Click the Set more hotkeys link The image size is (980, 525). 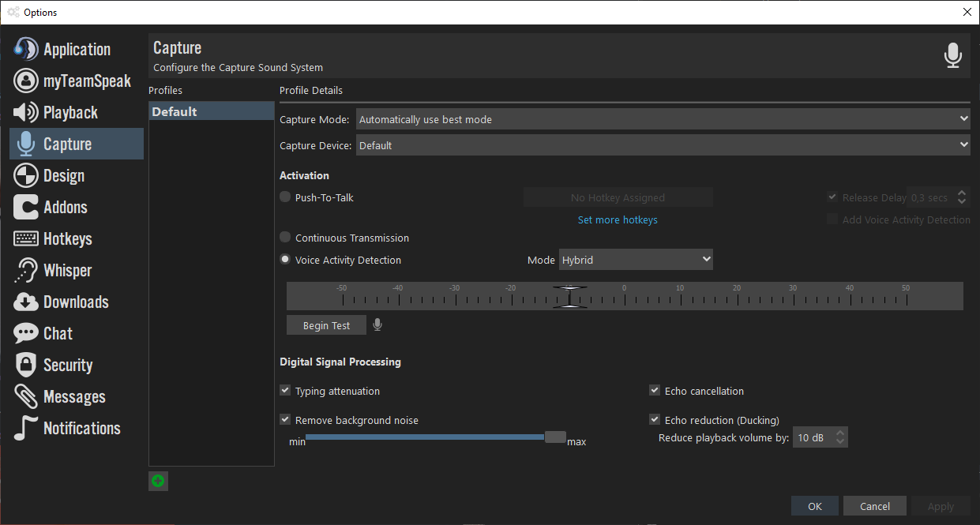(x=618, y=220)
